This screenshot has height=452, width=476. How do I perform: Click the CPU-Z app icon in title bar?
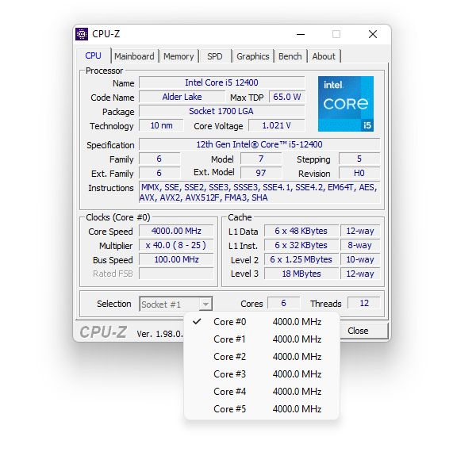pos(82,34)
